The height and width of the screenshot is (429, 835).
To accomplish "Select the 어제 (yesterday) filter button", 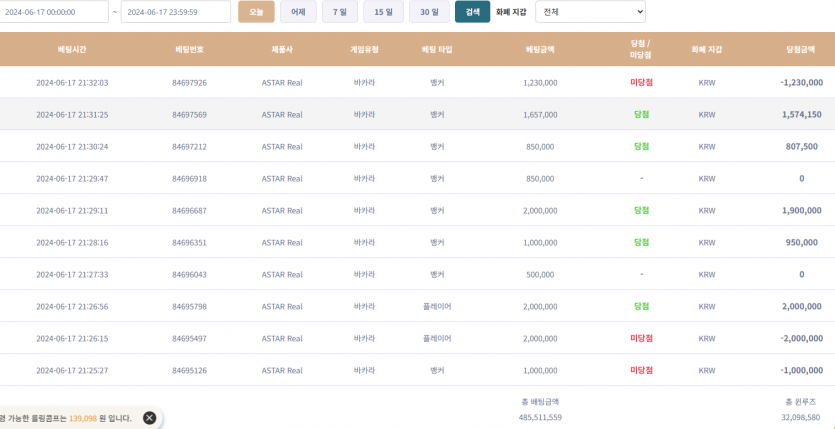I will click(x=298, y=12).
